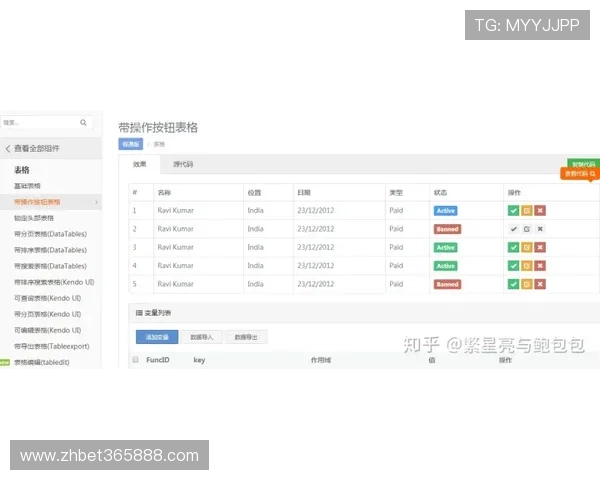600x480 pixels.
Task: Click the green Active badge in row 4
Action: (445, 266)
